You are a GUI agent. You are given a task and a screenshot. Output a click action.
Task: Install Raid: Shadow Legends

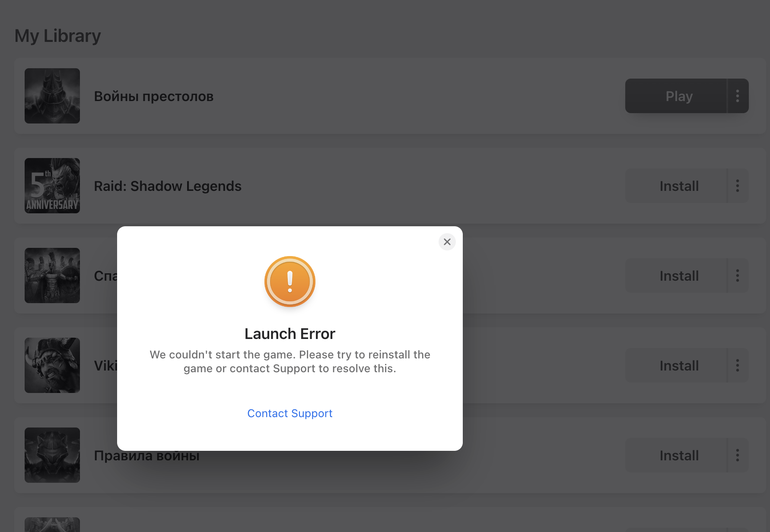(676, 186)
